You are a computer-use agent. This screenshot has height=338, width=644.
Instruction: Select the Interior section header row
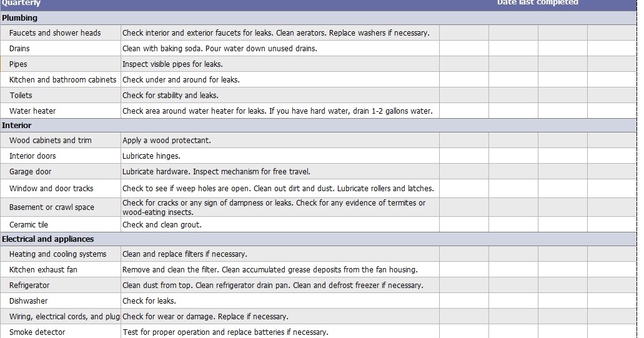[x=17, y=126]
